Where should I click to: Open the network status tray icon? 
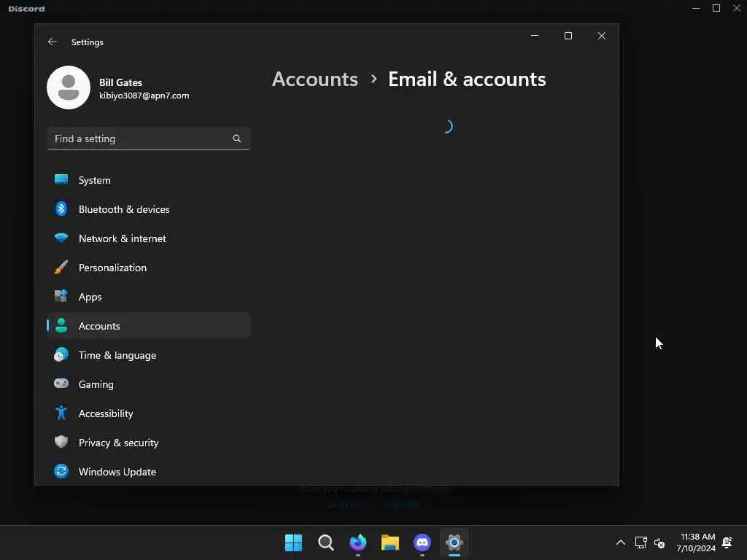(641, 542)
